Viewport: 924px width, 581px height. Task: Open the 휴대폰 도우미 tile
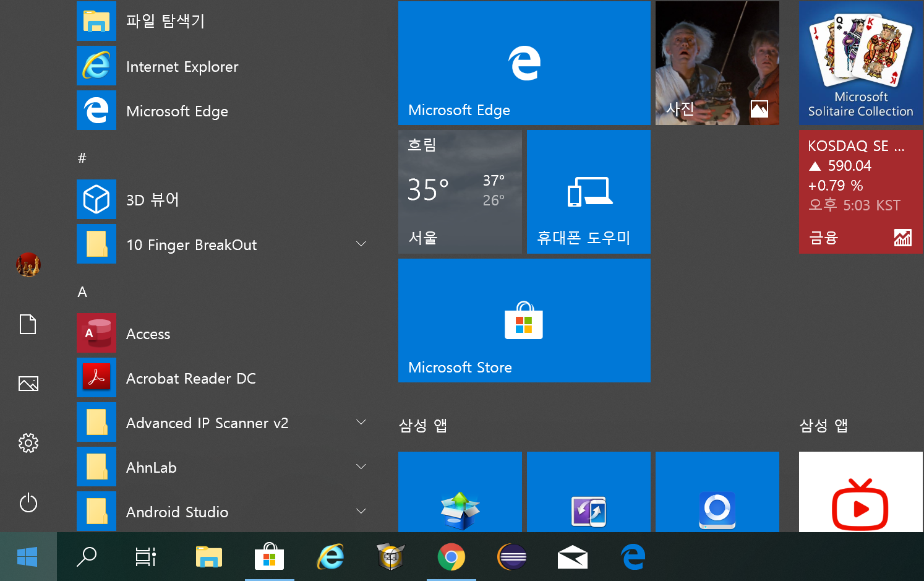pyautogui.click(x=589, y=192)
